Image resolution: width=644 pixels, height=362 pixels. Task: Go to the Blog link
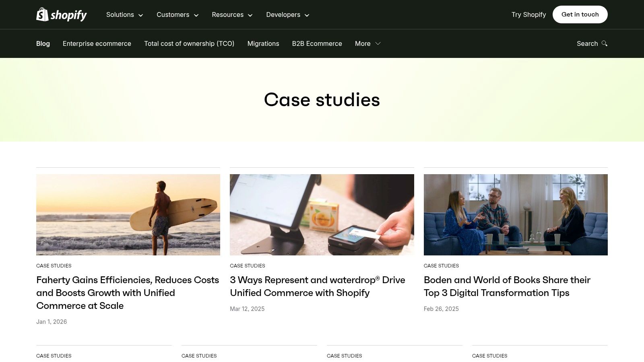(43, 43)
